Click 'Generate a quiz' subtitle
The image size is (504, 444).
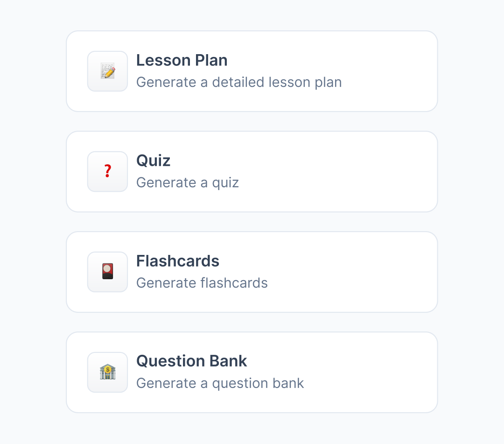[187, 183]
